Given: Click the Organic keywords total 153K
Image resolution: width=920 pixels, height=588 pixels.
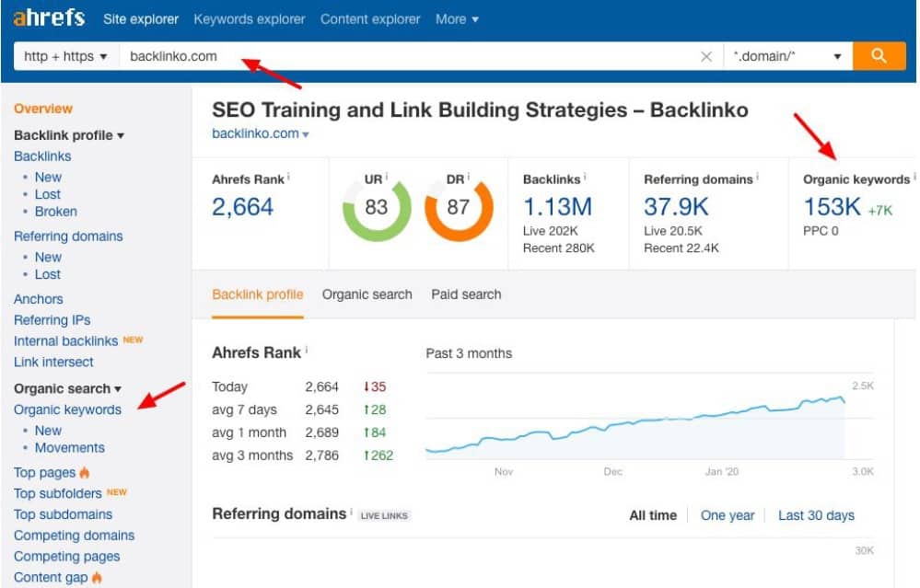Looking at the screenshot, I should (x=832, y=207).
